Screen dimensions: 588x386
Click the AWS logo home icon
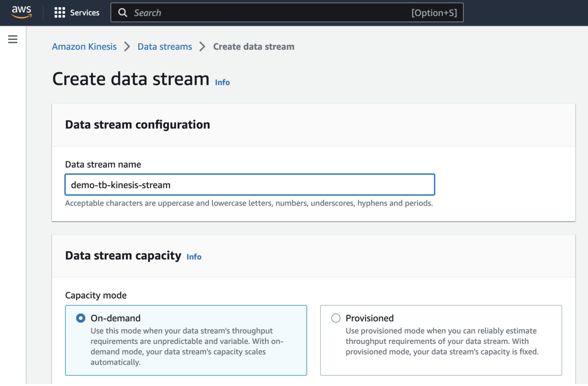[22, 12]
